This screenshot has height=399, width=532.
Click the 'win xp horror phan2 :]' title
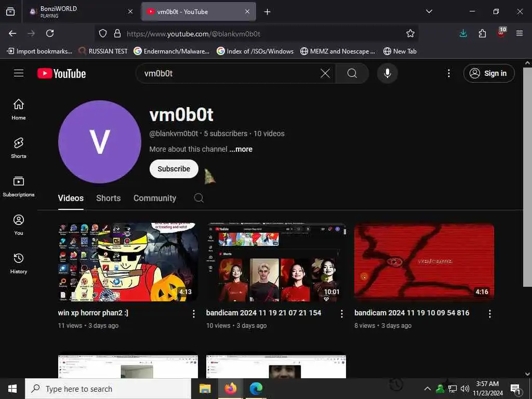(x=92, y=313)
